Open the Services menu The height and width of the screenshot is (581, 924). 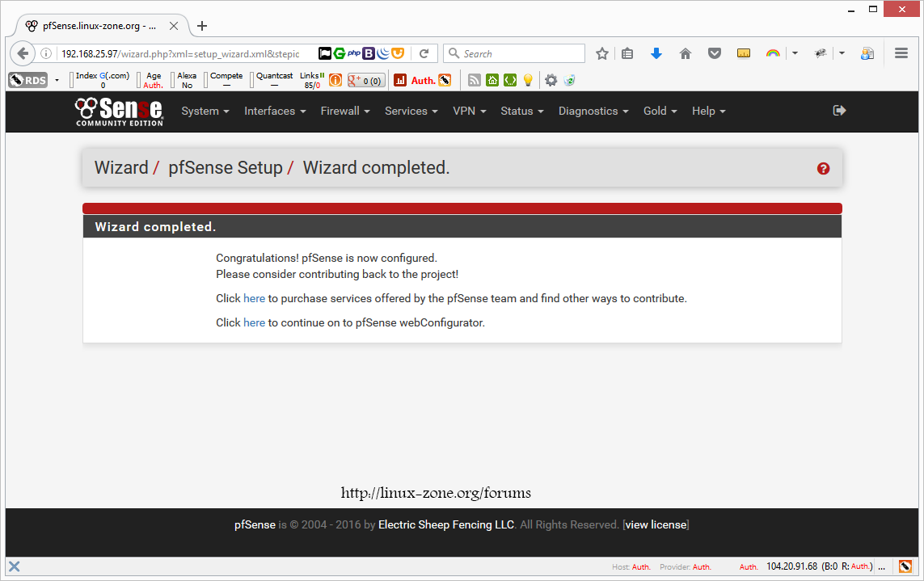point(411,112)
